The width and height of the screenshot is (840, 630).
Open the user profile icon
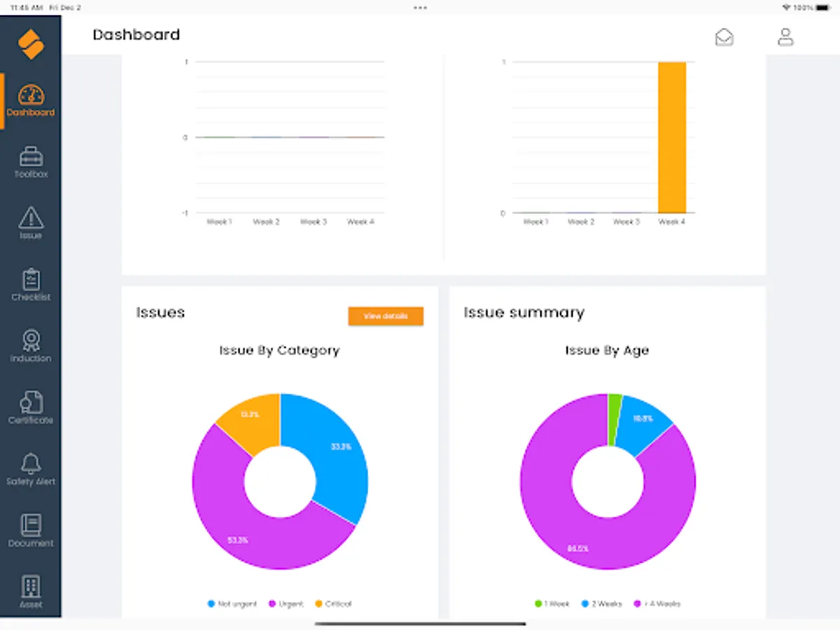[785, 36]
